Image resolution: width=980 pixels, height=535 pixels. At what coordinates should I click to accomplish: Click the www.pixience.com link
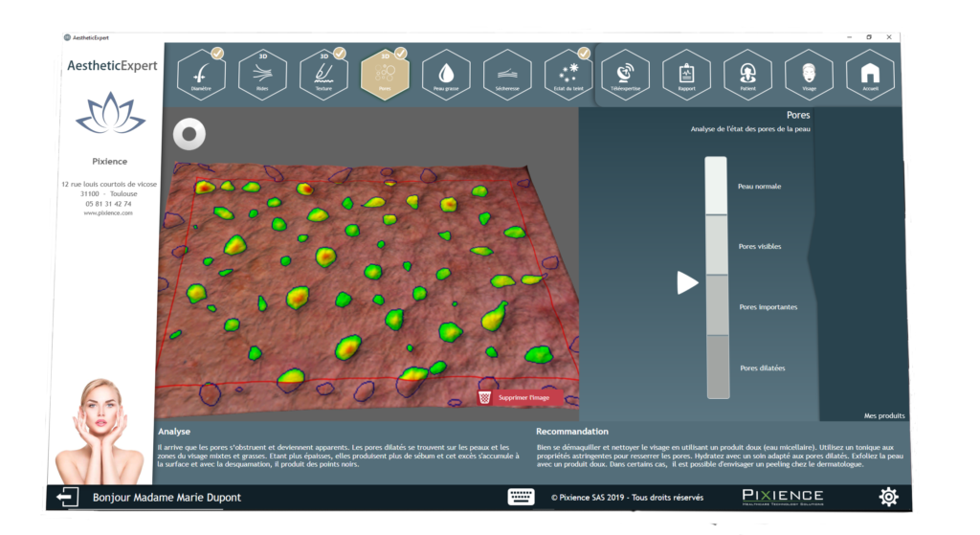(x=108, y=213)
